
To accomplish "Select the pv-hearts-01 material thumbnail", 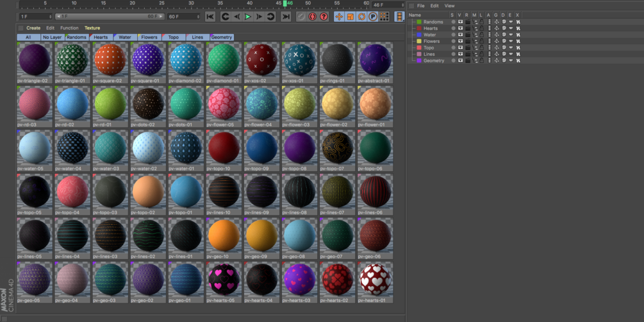I will [375, 282].
